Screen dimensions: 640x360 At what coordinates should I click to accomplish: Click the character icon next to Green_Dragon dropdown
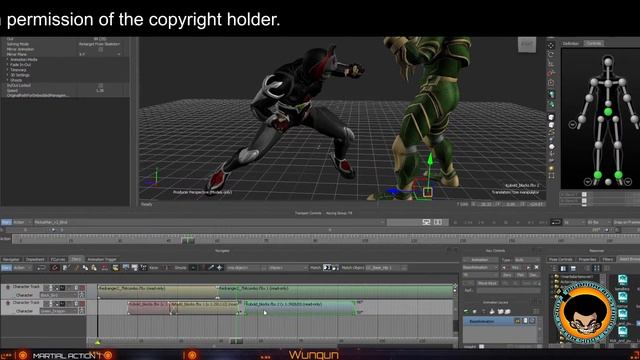pyautogui.click(x=82, y=311)
